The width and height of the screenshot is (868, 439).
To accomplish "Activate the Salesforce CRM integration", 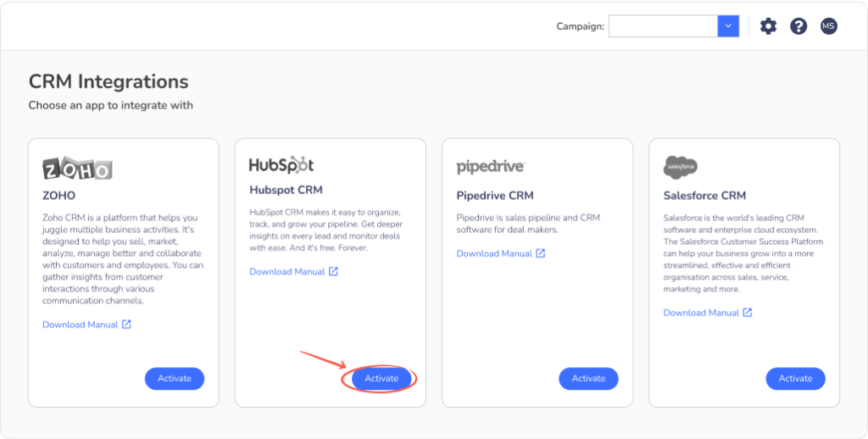I will coord(795,378).
